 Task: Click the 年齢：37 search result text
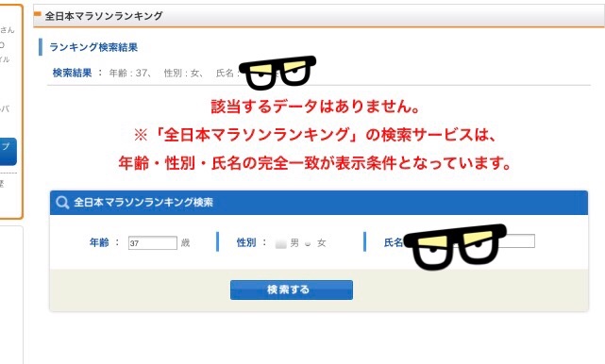130,73
